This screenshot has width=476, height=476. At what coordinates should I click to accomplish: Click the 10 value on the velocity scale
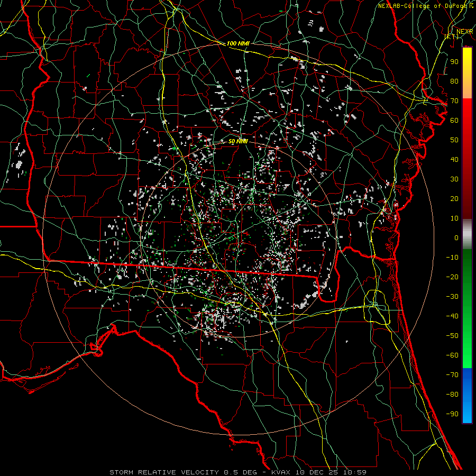point(454,218)
